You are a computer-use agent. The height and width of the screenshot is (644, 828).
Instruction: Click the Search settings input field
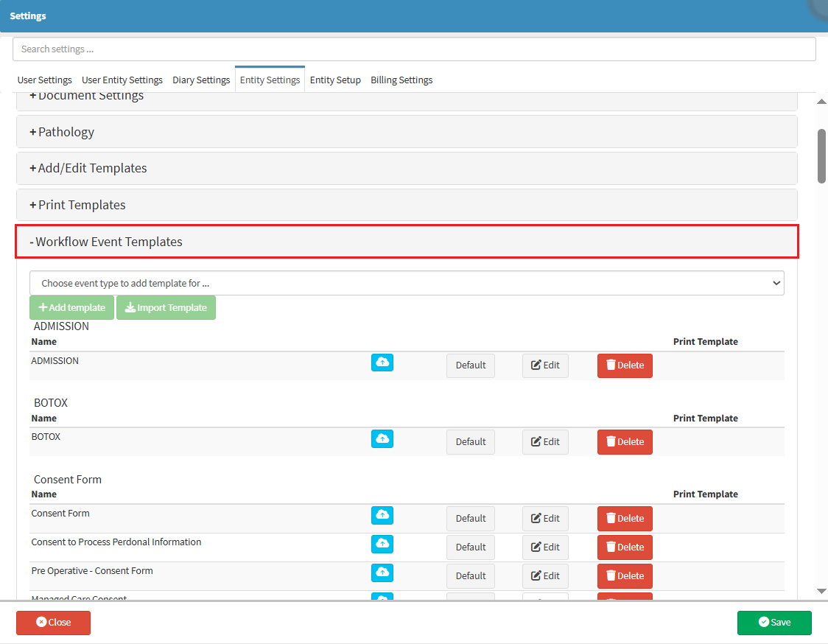tap(414, 49)
